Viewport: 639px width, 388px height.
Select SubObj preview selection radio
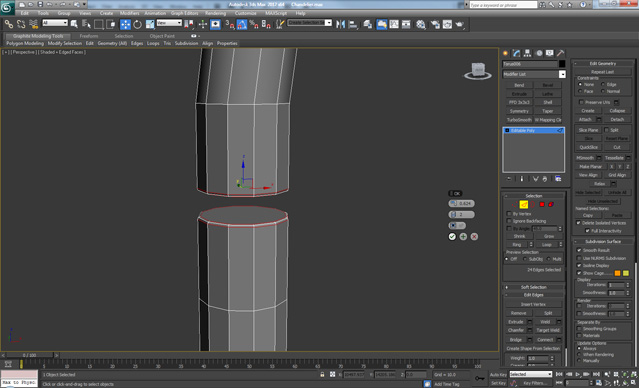(525, 259)
